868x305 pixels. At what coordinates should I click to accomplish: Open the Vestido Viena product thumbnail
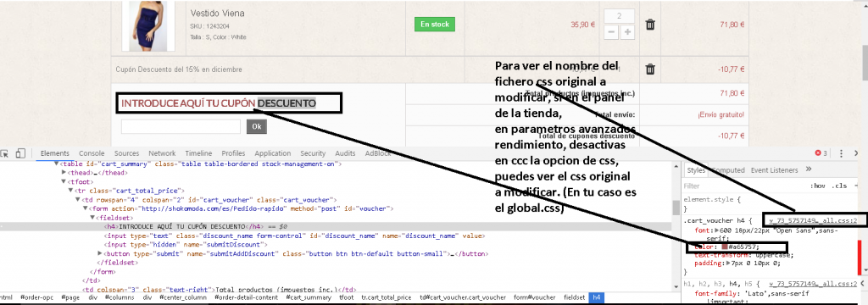148,26
